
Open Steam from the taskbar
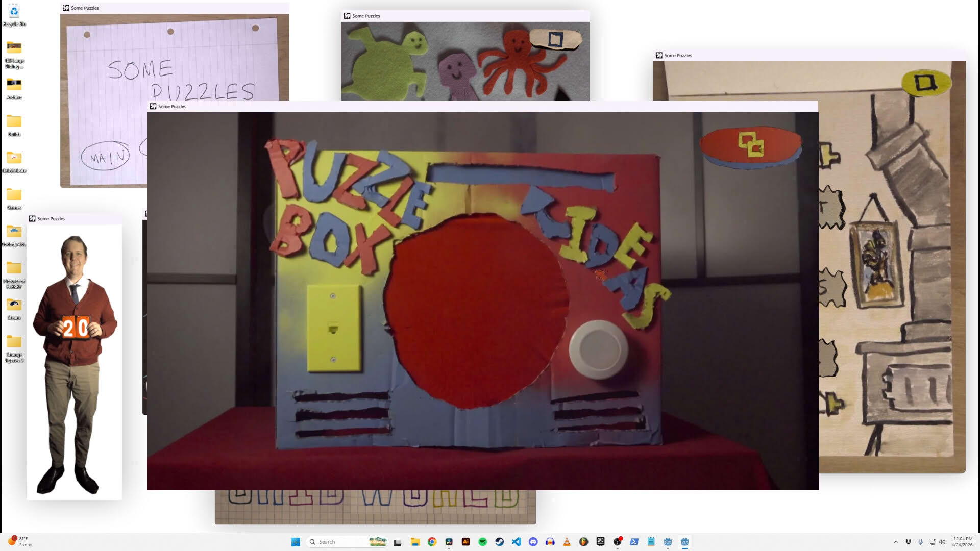coord(499,542)
